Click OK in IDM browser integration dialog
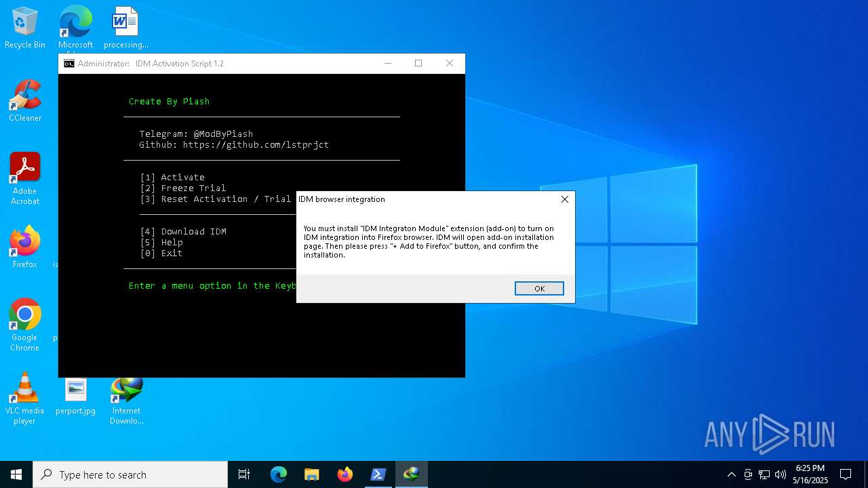The height and width of the screenshot is (488, 868). coord(539,289)
